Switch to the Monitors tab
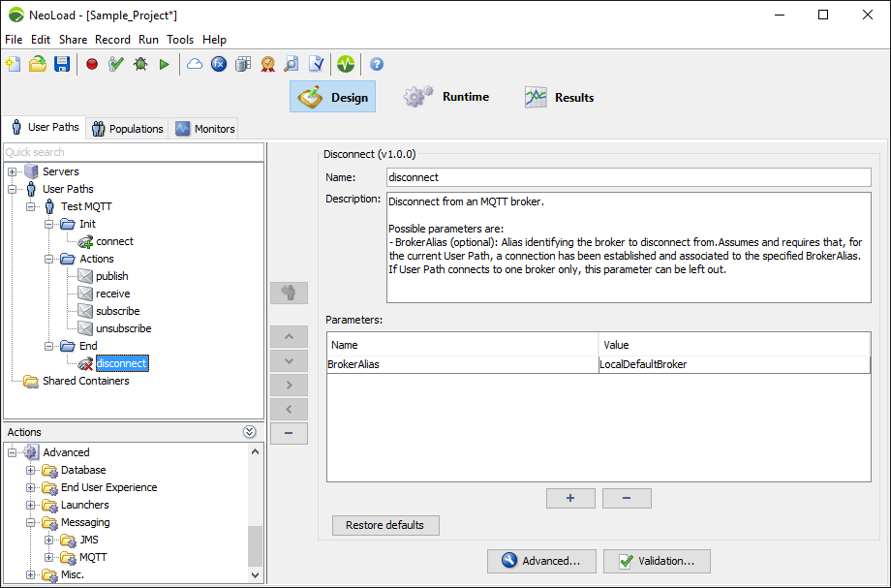This screenshot has width=891, height=588. pyautogui.click(x=205, y=129)
